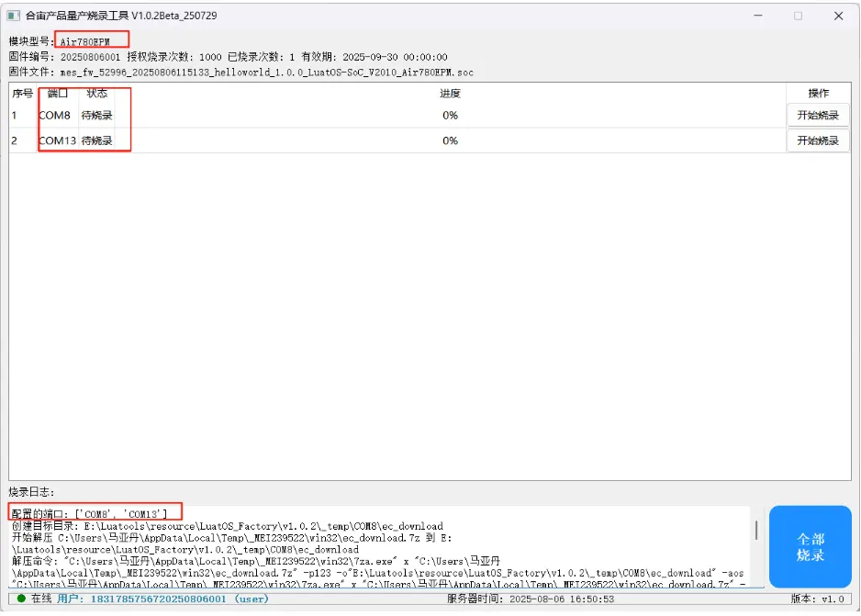861x616 pixels.
Task: Click the 序号 column header
Action: [x=23, y=94]
